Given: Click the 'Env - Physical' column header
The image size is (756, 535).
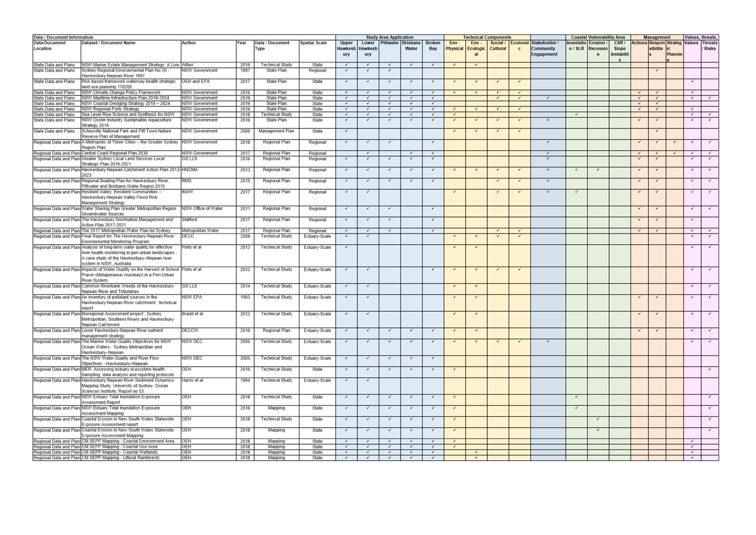Looking at the screenshot, I should point(455,51).
